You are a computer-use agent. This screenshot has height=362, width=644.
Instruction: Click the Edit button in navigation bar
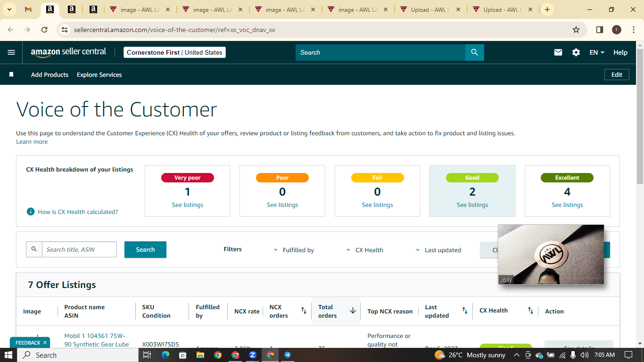(617, 74)
